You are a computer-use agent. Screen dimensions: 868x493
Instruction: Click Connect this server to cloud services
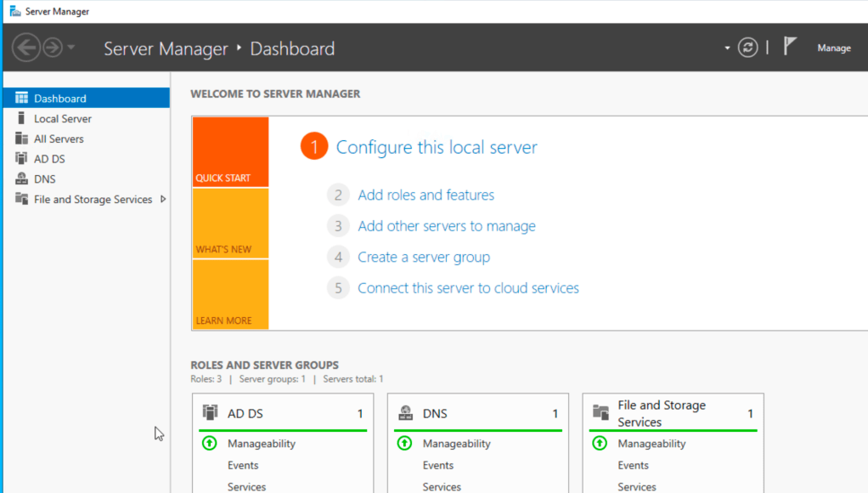pyautogui.click(x=468, y=288)
